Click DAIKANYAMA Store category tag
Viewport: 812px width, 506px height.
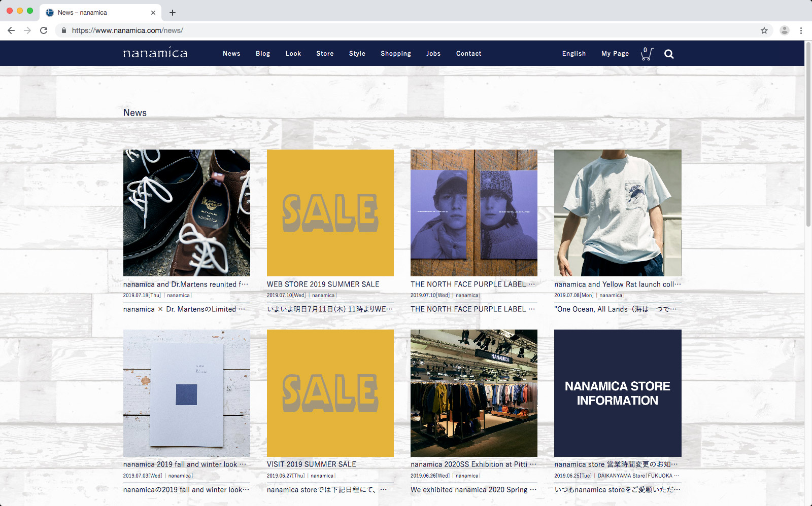tap(621, 476)
